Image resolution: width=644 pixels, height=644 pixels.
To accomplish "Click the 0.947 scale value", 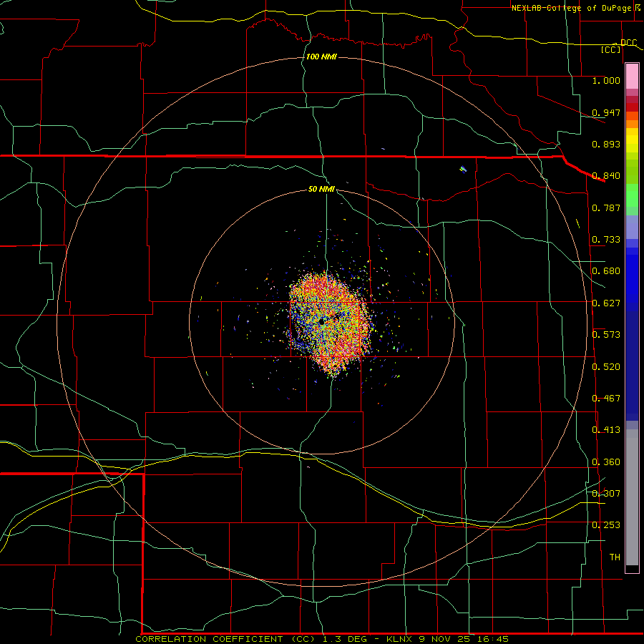I will (606, 112).
